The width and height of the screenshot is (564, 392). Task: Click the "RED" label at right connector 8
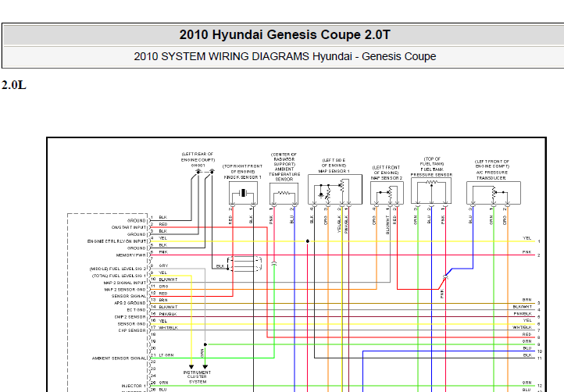tap(527, 334)
